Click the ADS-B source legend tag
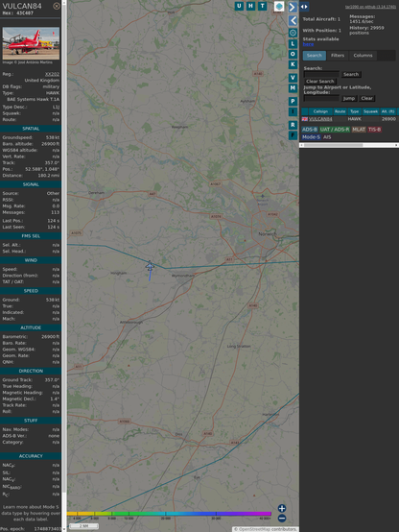 (310, 130)
